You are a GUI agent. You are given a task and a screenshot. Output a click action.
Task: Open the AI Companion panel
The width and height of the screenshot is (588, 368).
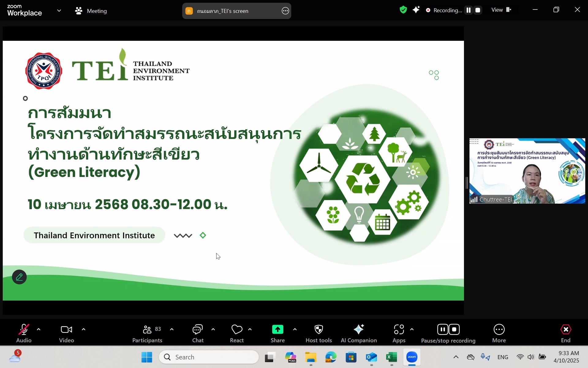pyautogui.click(x=359, y=333)
